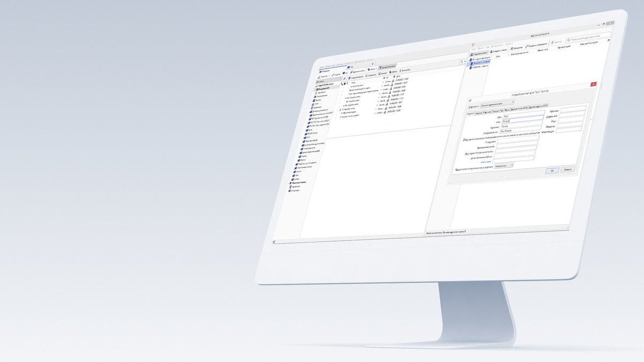Click the Факс number field
644x362 pixels.
572,120
